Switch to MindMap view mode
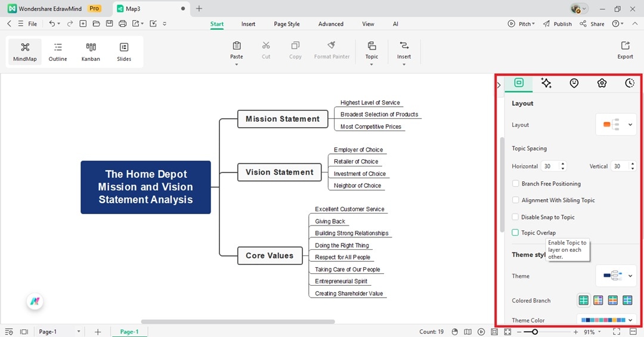This screenshot has height=337, width=644. click(25, 52)
